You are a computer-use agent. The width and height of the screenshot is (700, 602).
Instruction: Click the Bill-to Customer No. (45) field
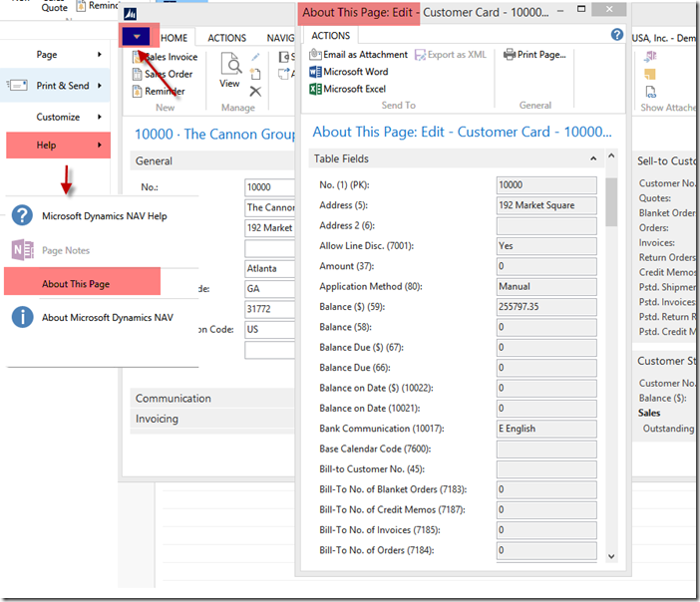[x=546, y=469]
